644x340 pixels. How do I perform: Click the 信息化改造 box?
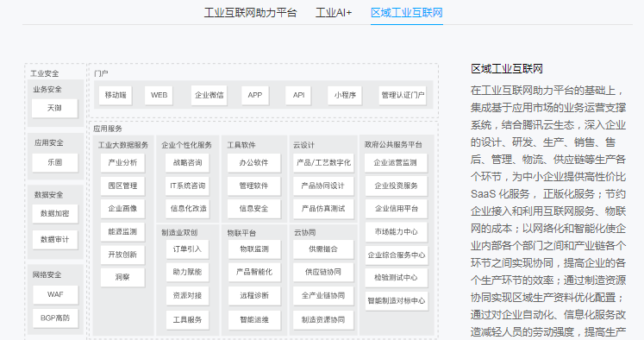pyautogui.click(x=189, y=209)
